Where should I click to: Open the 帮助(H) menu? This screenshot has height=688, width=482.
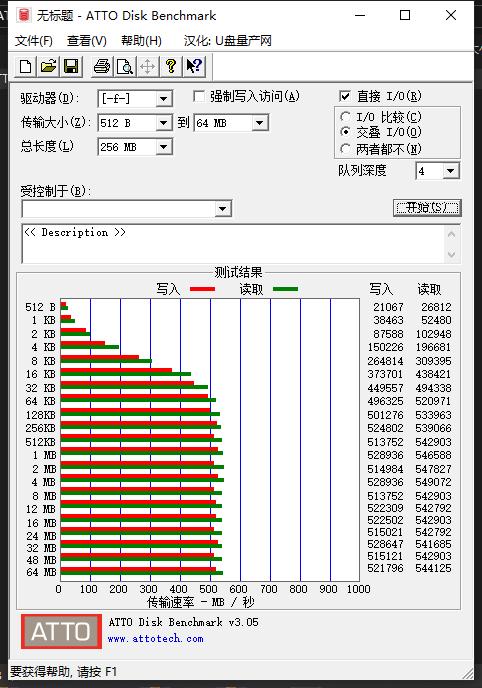pos(141,41)
